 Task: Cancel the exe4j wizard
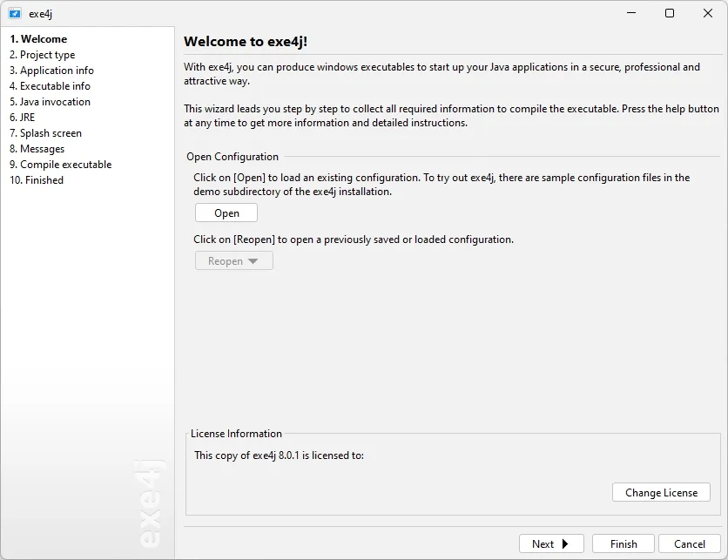click(690, 543)
